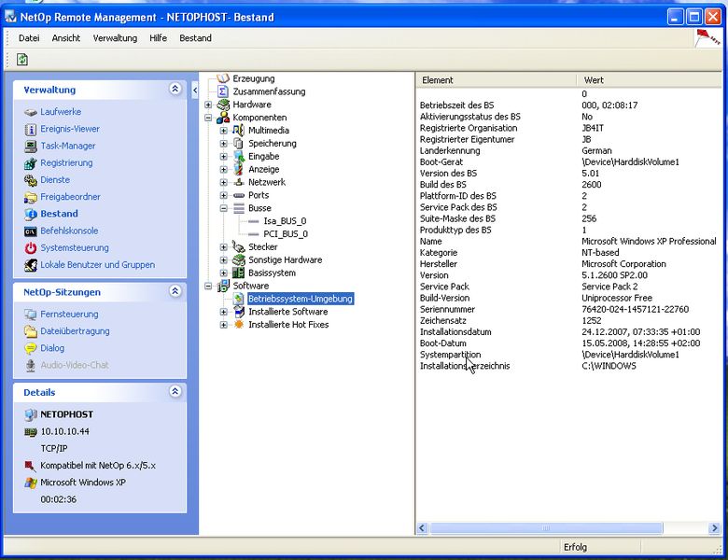Click the Befehlskonsole icon
728x560 pixels.
31,231
